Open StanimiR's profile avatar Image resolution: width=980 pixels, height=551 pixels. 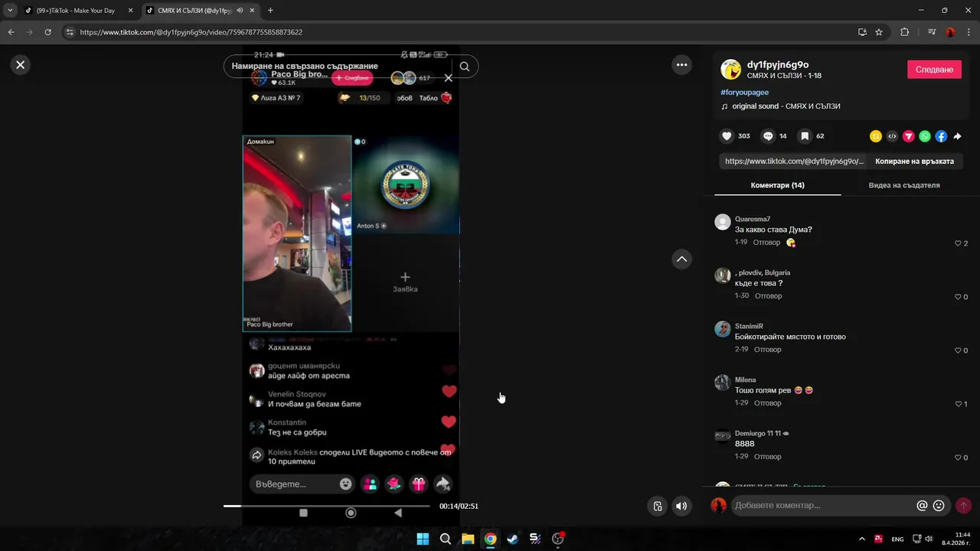[722, 329]
